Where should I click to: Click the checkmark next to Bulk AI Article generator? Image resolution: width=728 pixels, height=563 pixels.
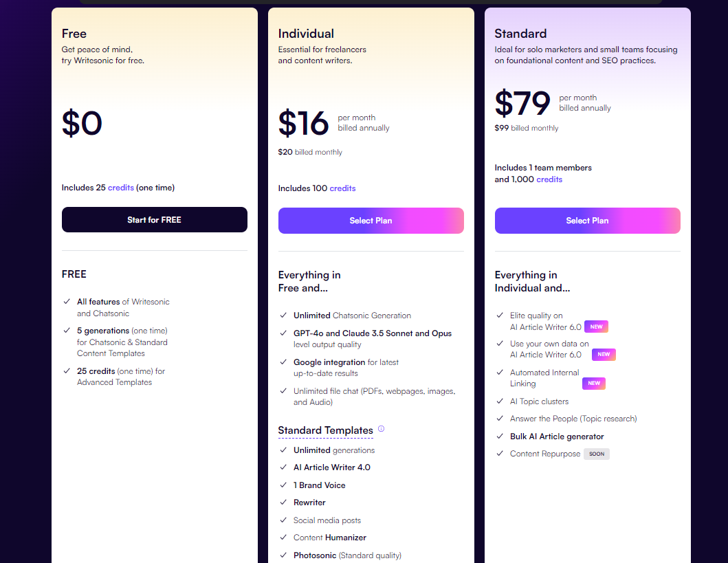[499, 436]
